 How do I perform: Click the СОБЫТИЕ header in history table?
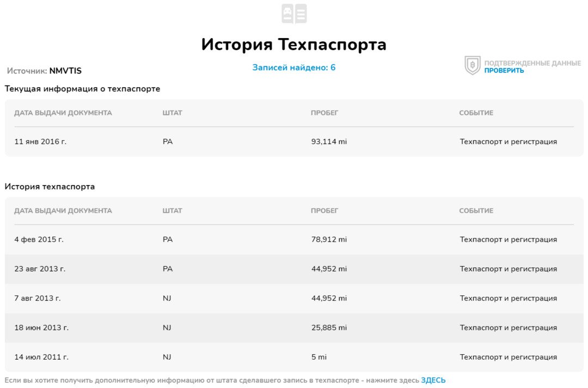[476, 211]
